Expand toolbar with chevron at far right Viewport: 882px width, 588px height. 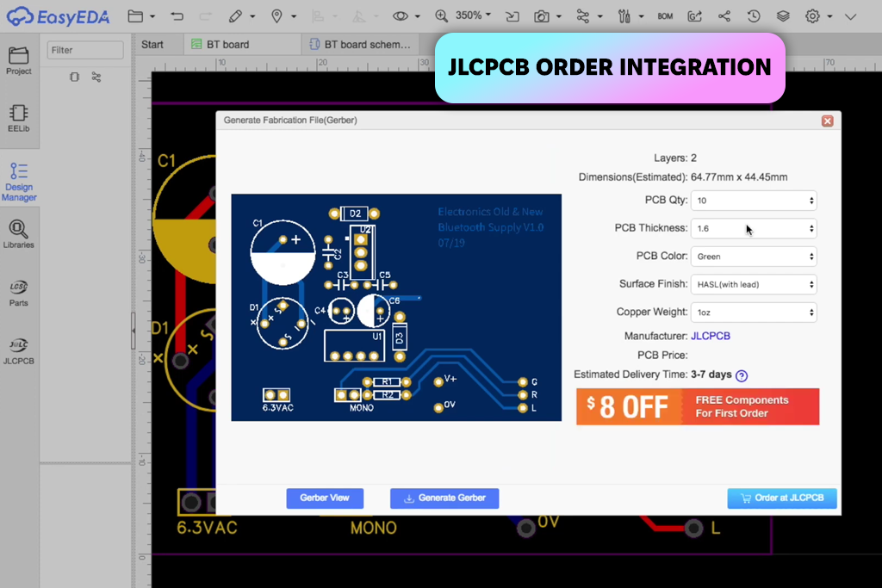click(x=850, y=17)
